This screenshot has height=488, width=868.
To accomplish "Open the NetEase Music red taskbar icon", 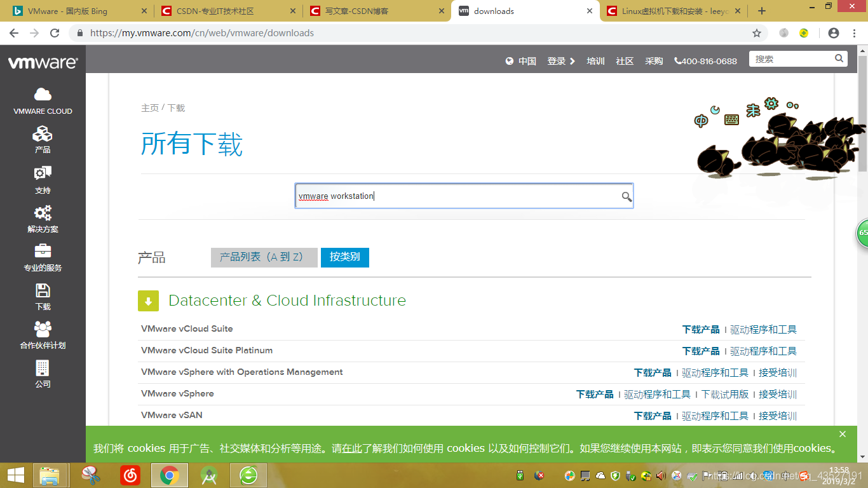I will pos(130,475).
